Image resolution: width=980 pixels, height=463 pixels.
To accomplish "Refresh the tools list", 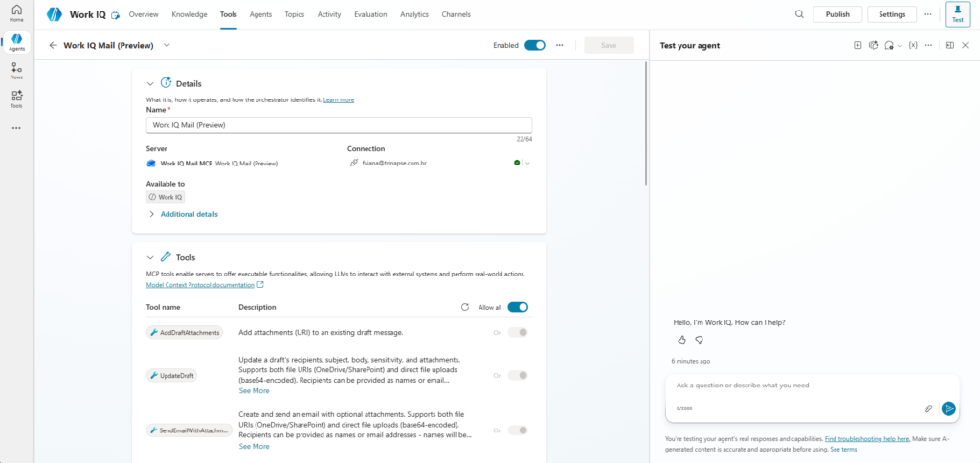I will click(x=464, y=307).
